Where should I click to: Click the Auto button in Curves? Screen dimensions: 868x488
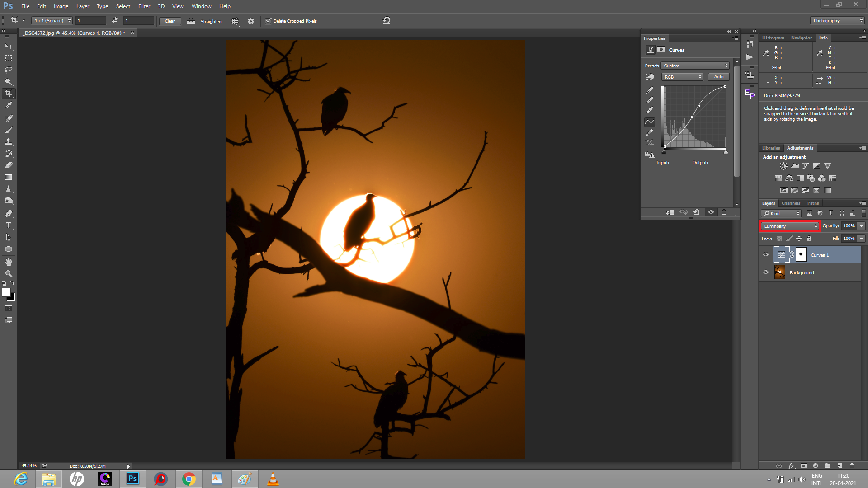(718, 77)
